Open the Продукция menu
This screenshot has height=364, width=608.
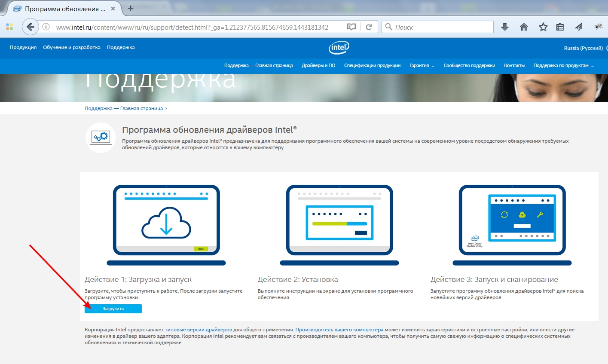23,47
